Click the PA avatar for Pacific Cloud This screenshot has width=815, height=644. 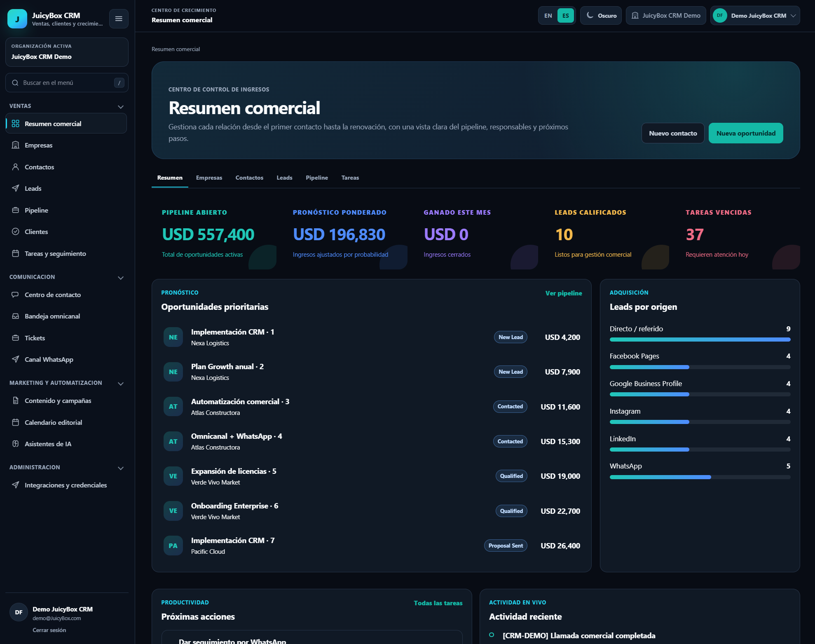point(173,546)
